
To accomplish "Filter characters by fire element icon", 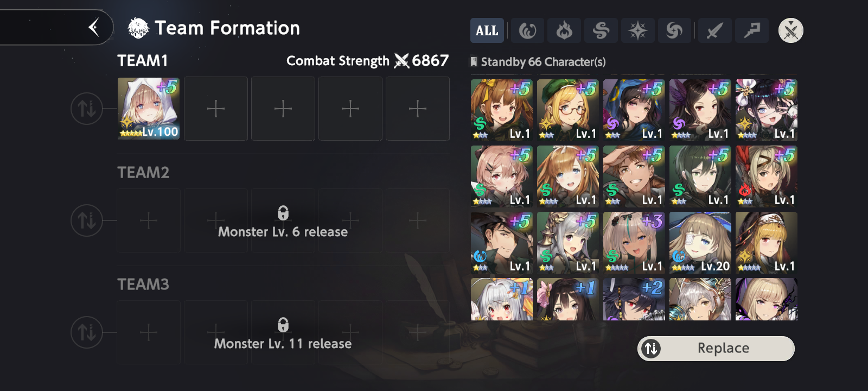I will point(564,30).
